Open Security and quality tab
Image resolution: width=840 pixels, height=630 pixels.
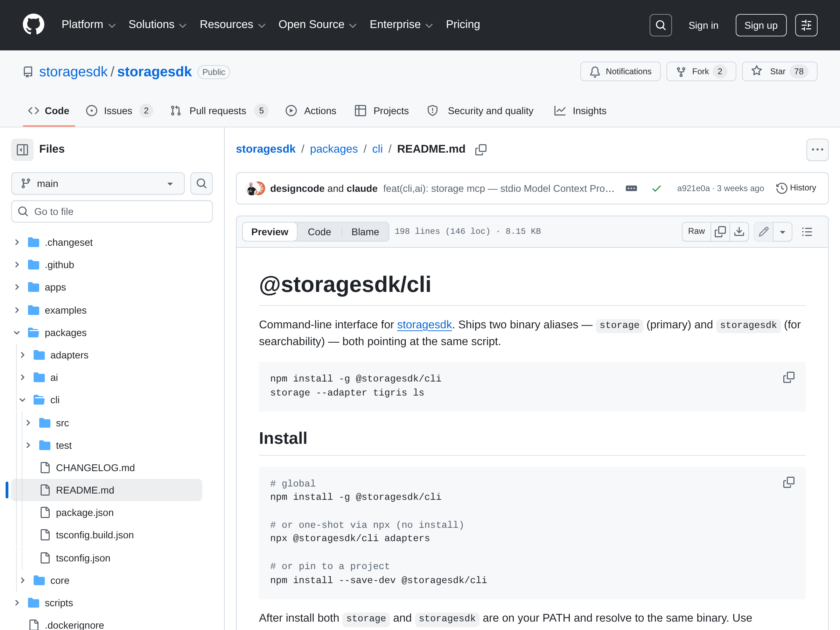click(481, 111)
